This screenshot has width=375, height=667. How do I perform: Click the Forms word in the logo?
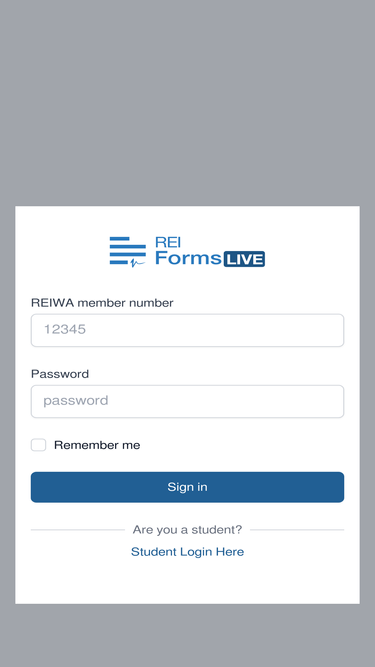click(x=188, y=258)
